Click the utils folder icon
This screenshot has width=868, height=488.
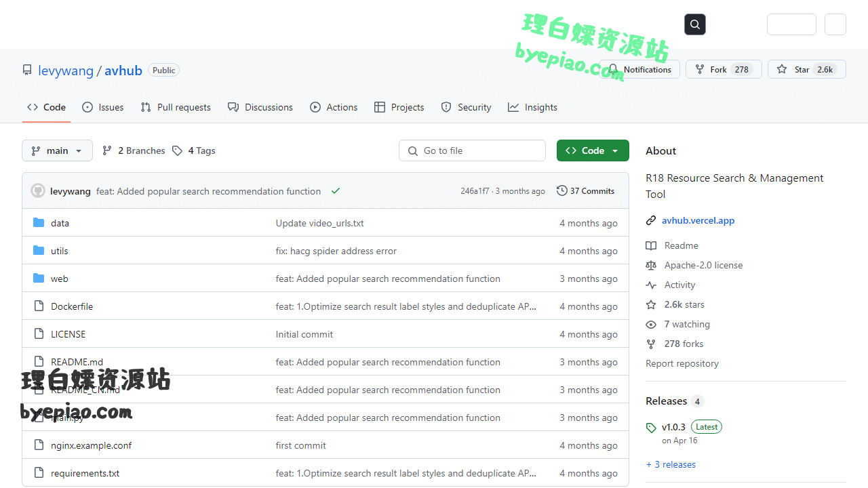[x=39, y=251]
